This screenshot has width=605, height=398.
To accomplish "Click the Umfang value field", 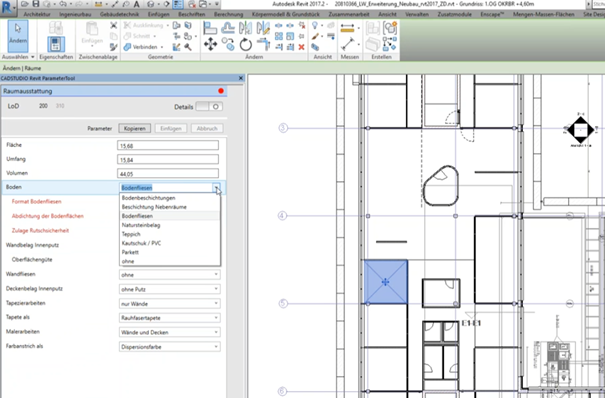I will [168, 159].
